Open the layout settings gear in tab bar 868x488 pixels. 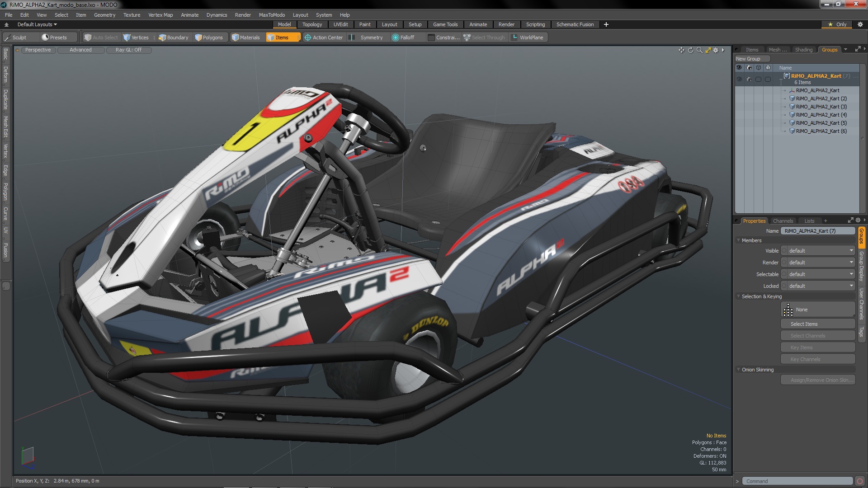coord(860,24)
